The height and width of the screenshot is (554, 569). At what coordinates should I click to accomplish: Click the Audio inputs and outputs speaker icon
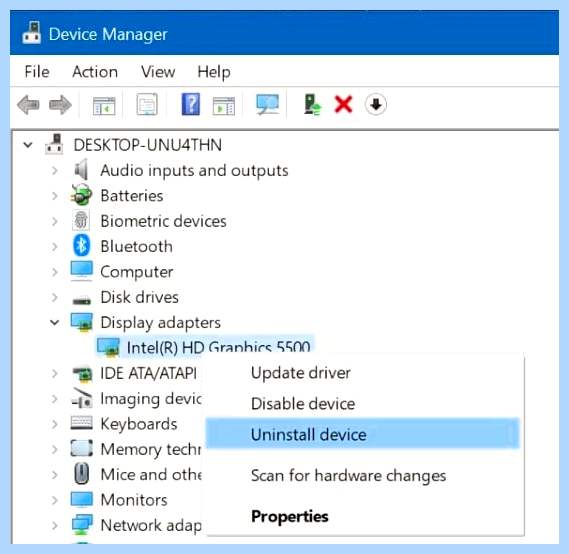[81, 169]
